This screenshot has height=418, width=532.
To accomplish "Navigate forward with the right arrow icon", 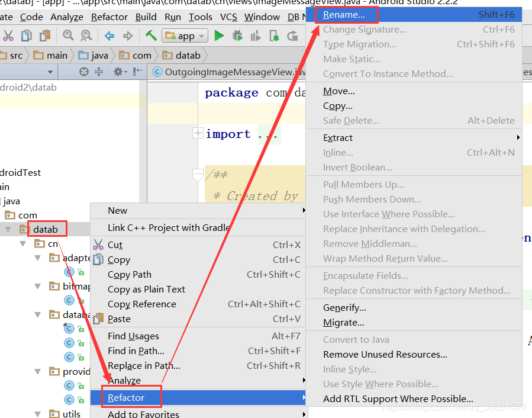I will coord(128,36).
